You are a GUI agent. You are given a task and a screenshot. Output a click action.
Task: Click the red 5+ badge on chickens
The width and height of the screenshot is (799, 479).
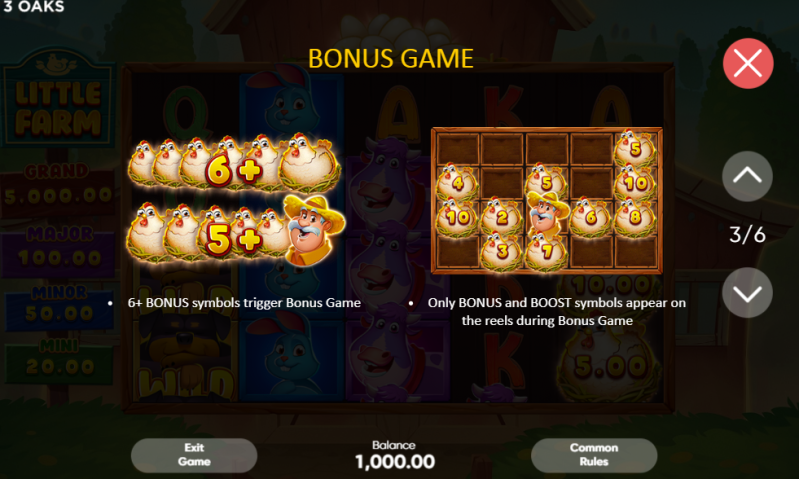click(x=234, y=240)
